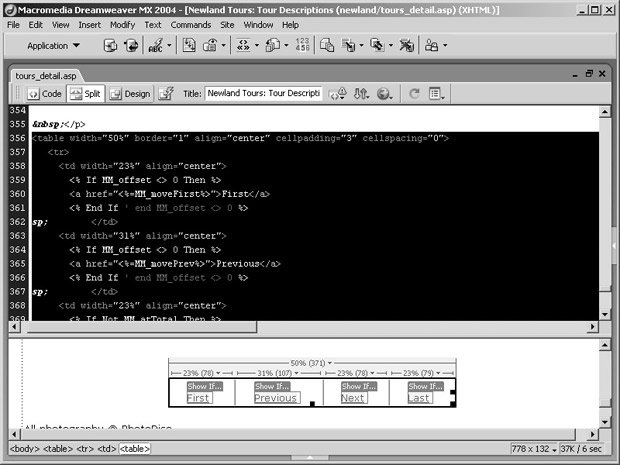This screenshot has width=620, height=465.
Task: Click the Insert Record icon
Action: [x=348, y=45]
